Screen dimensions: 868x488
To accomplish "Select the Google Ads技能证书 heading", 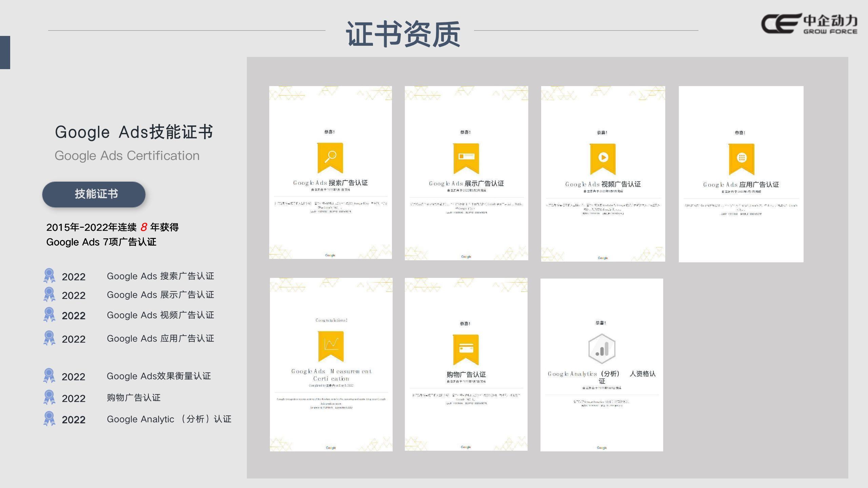I will click(x=134, y=132).
